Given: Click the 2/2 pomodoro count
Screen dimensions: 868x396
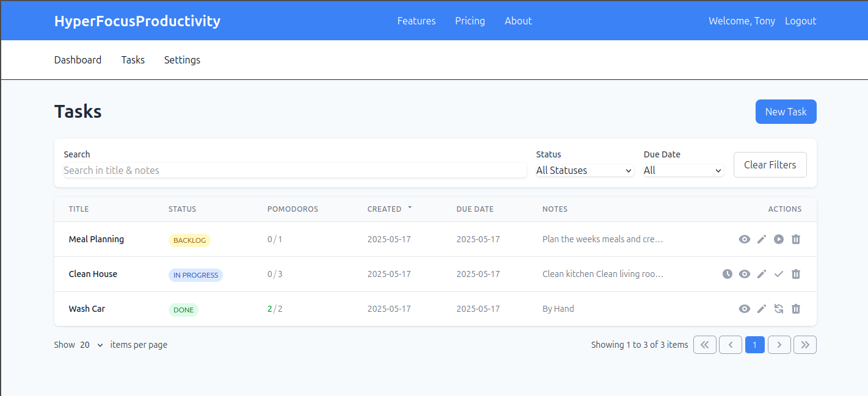Looking at the screenshot, I should coord(275,309).
